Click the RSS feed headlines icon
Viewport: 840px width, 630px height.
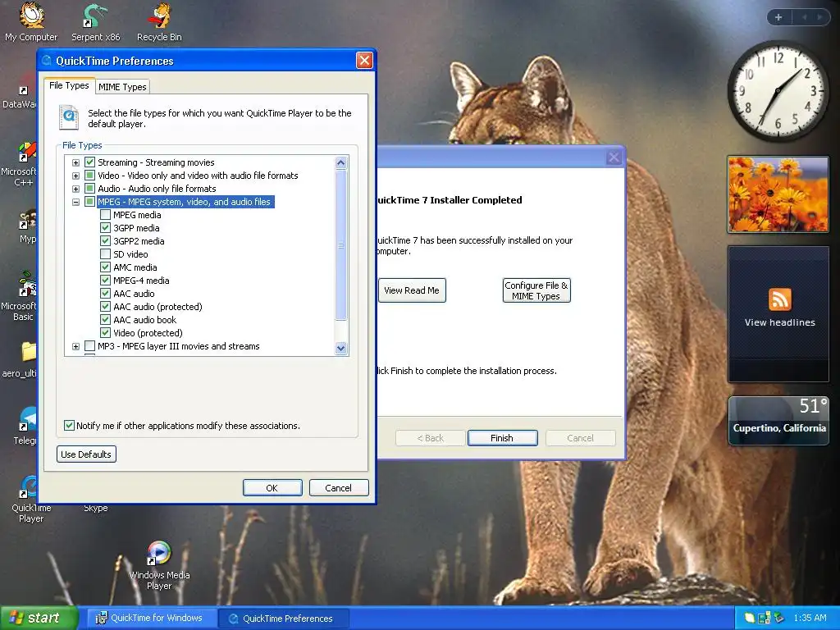[779, 299]
